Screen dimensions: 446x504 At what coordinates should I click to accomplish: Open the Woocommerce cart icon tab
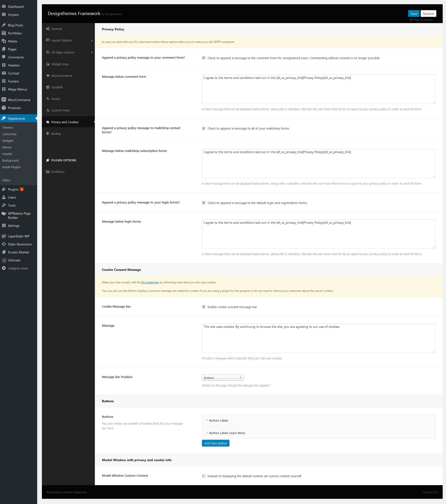(x=48, y=75)
